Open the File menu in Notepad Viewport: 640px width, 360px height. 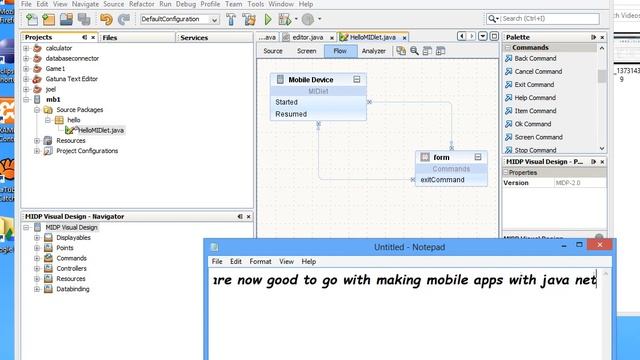[217, 262]
